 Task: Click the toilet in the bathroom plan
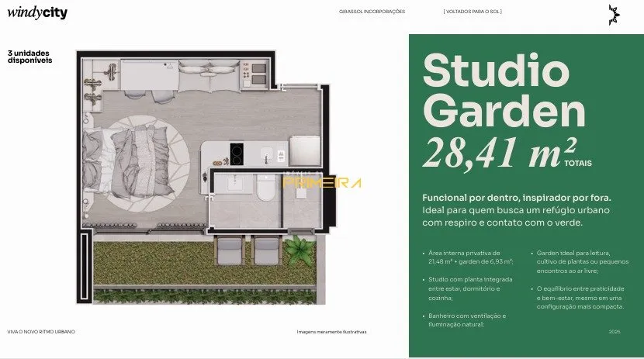[266, 188]
